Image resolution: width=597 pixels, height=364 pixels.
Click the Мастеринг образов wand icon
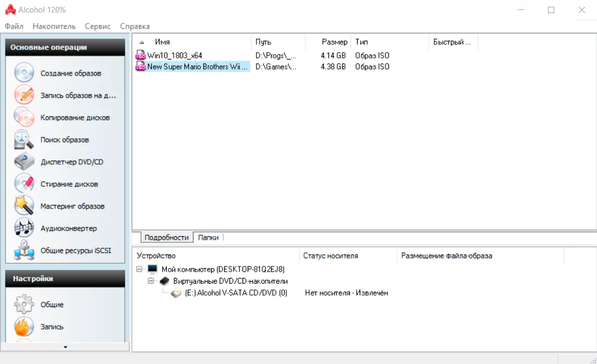(24, 205)
